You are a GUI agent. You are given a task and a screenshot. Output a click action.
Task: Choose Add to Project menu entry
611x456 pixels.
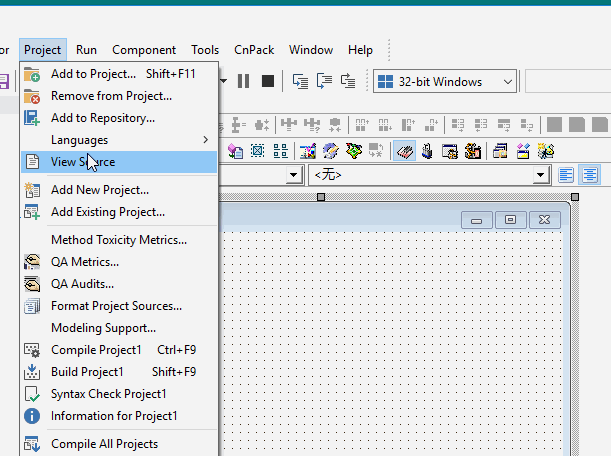pos(93,73)
